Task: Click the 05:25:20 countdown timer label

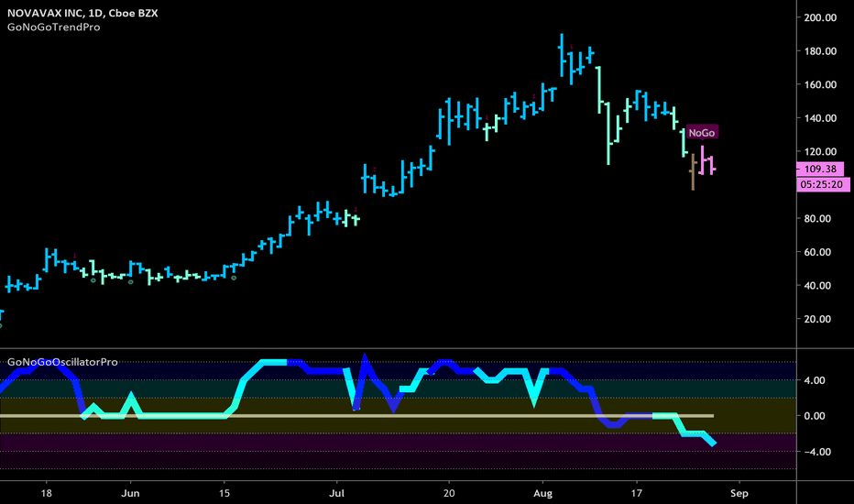Action: (823, 185)
